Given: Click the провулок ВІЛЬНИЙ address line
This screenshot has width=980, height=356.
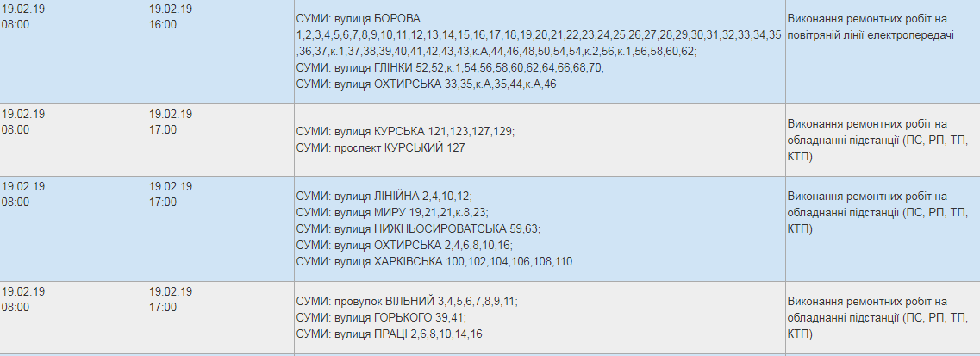Looking at the screenshot, I should pos(407,302).
